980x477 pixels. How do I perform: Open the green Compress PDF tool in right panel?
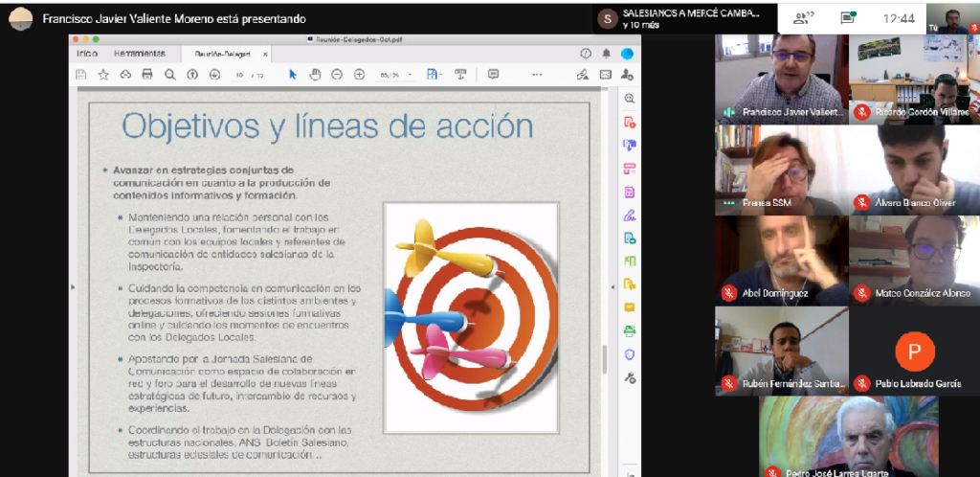click(x=630, y=261)
